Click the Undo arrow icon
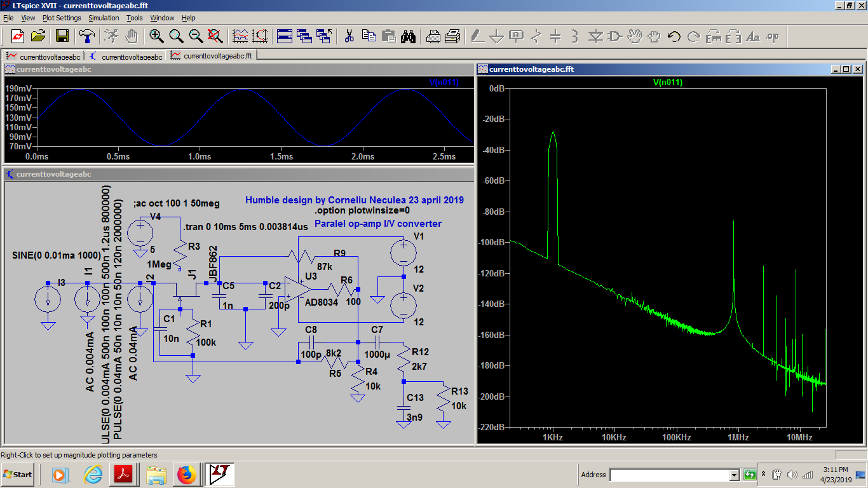The height and width of the screenshot is (488, 868). coord(674,36)
